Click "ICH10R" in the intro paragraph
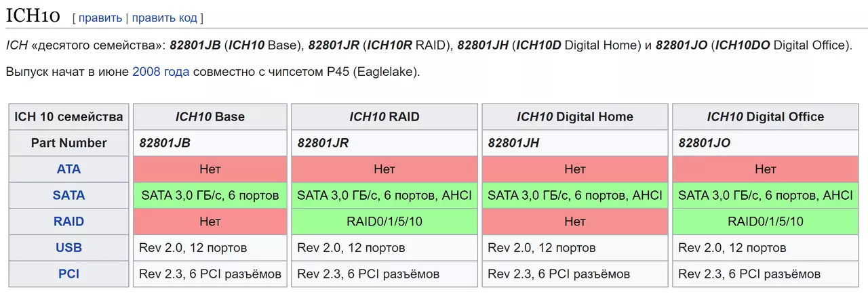Screen dimensions: 868x298 pyautogui.click(x=389, y=45)
